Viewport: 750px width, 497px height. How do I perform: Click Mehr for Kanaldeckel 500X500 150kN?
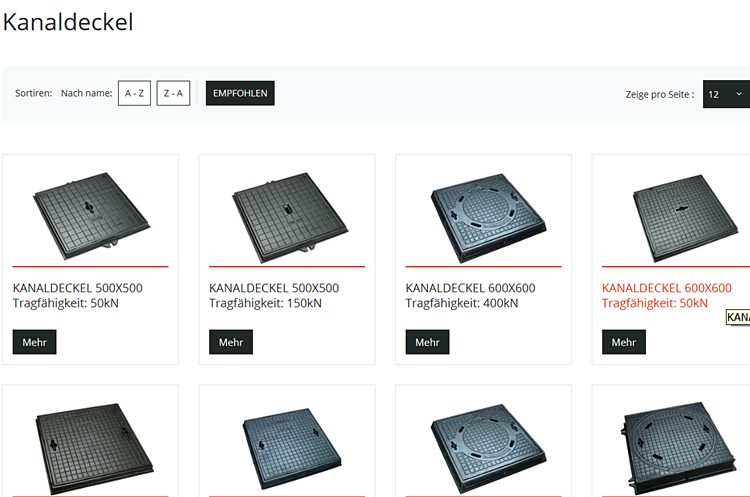231,342
